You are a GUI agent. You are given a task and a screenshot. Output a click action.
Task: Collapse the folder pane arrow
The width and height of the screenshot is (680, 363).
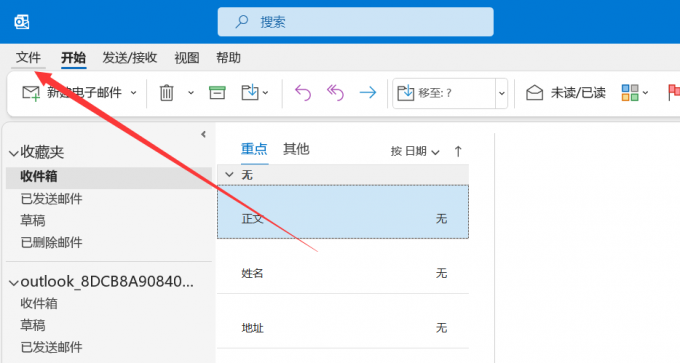coord(203,134)
